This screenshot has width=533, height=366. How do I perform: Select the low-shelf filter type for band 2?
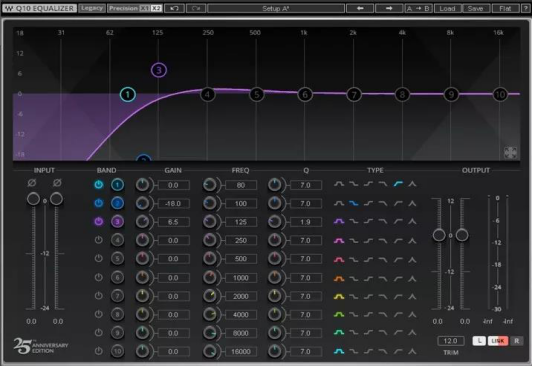(354, 203)
